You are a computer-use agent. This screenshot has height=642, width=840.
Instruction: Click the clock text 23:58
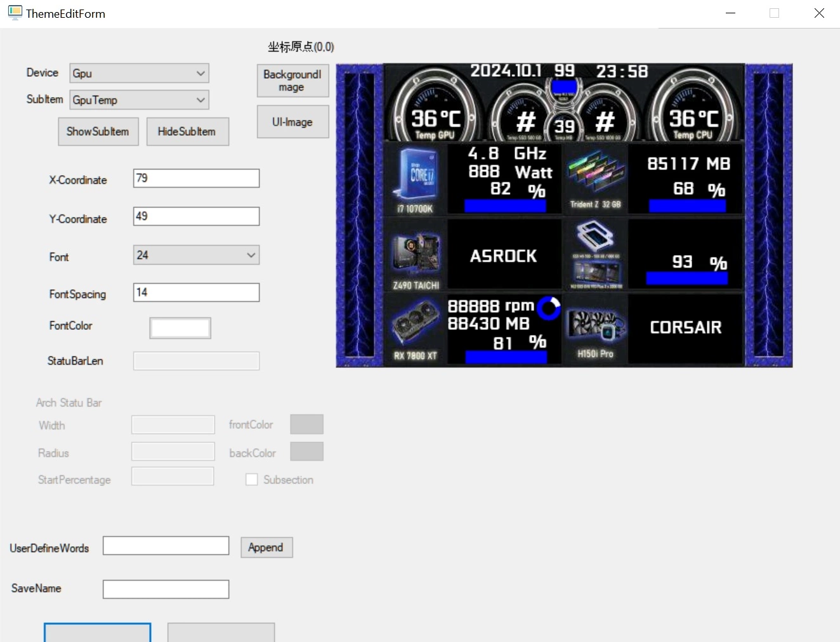[622, 71]
